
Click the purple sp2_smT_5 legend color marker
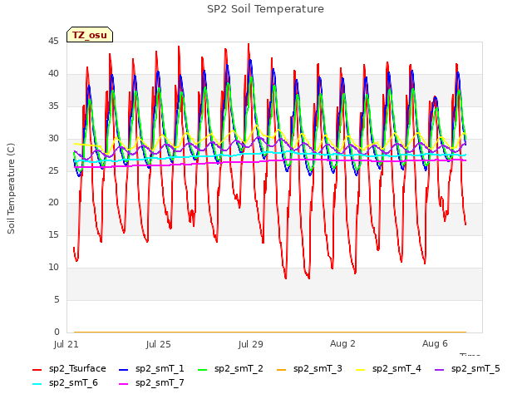tap(439, 369)
